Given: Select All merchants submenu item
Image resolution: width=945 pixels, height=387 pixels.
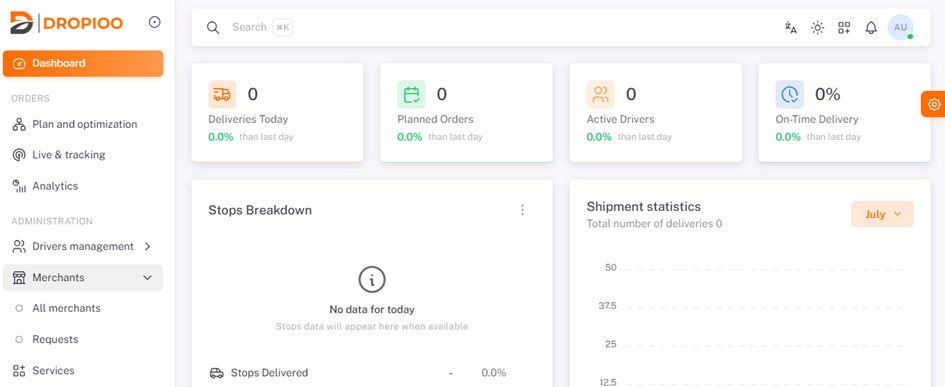Looking at the screenshot, I should [83, 308].
